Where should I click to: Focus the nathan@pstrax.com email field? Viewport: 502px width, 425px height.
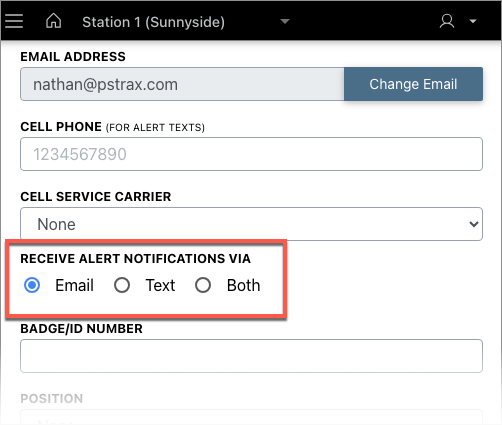click(182, 84)
